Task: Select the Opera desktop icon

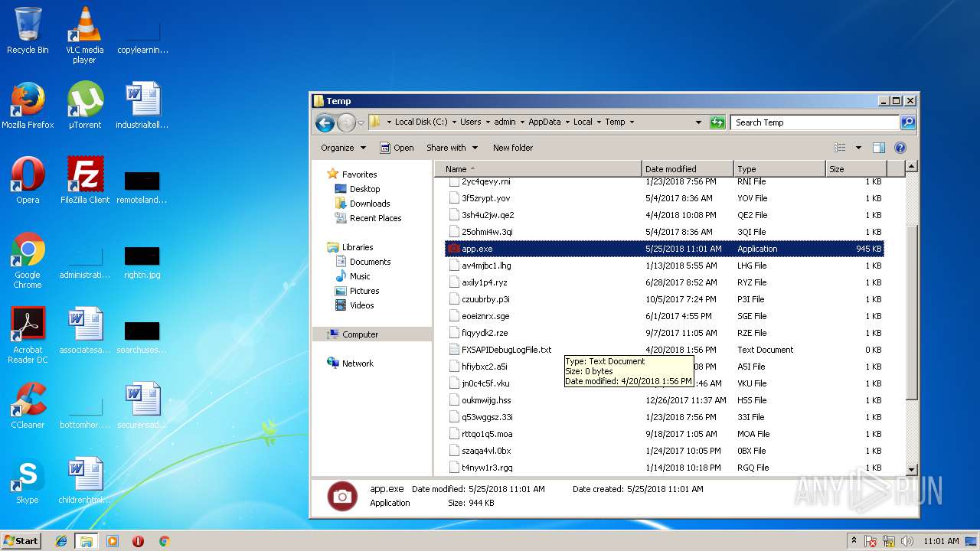Action: coord(28,181)
